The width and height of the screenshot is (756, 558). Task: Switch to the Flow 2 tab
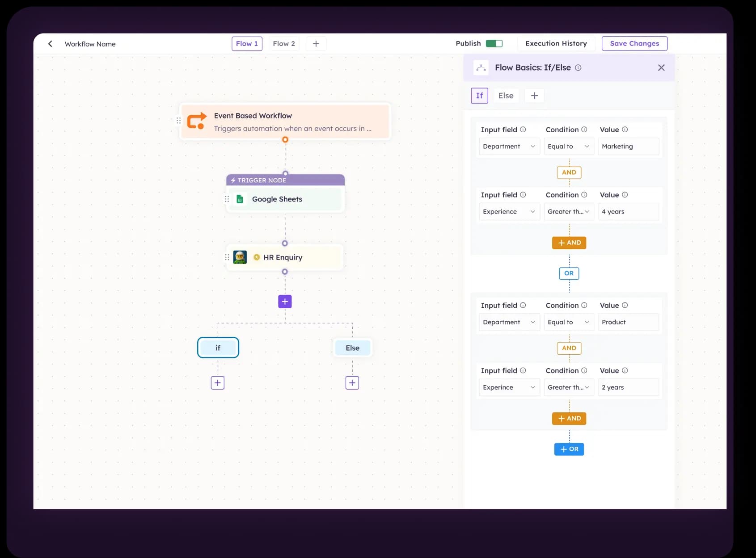283,43
